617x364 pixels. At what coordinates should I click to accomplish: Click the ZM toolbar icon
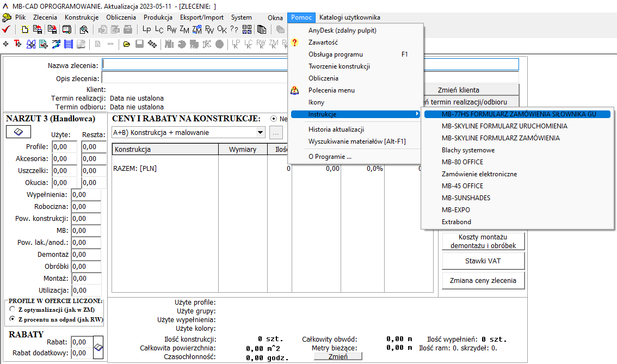(x=184, y=29)
